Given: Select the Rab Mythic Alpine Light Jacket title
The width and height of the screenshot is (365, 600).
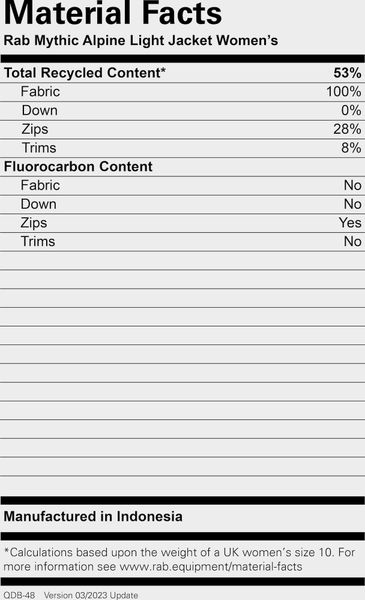Looking at the screenshot, I should (x=141, y=40).
